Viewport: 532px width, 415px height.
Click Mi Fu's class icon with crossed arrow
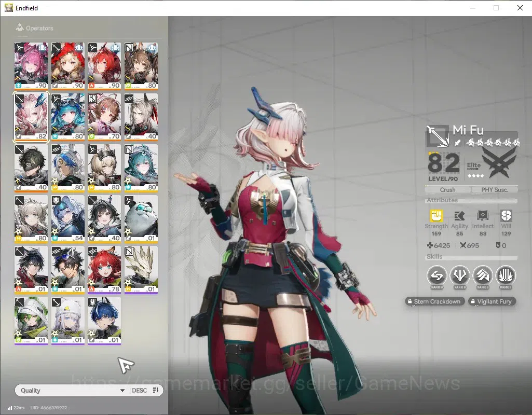pyautogui.click(x=438, y=136)
